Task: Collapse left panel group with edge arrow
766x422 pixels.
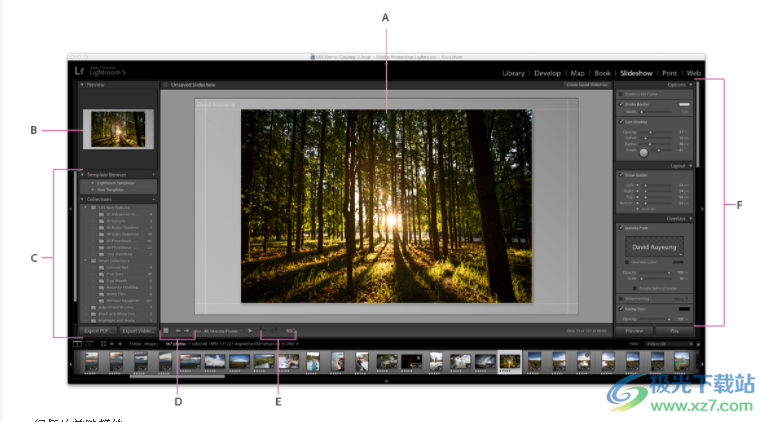Action: coord(70,209)
